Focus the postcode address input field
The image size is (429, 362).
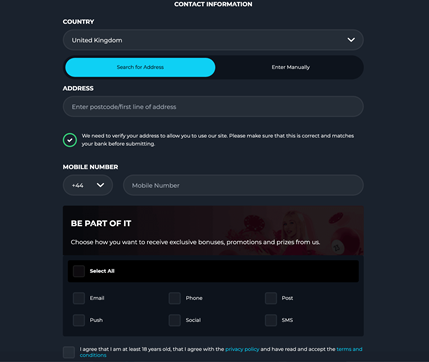(x=213, y=107)
